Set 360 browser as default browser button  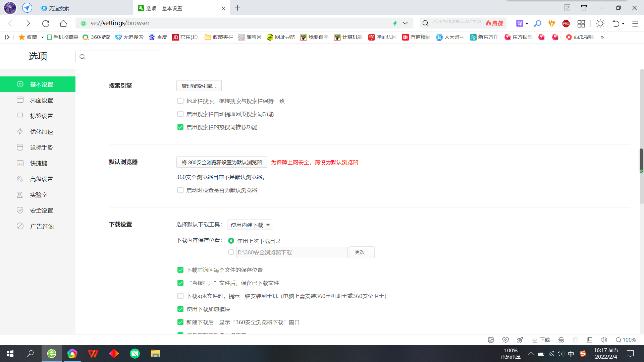coord(222,162)
